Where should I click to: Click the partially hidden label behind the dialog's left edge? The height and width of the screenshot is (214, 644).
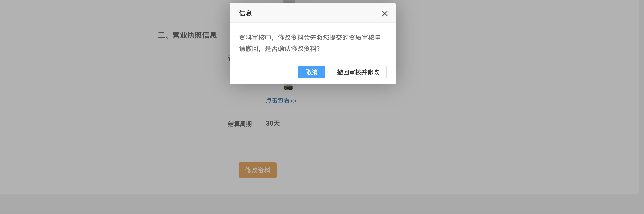229,58
